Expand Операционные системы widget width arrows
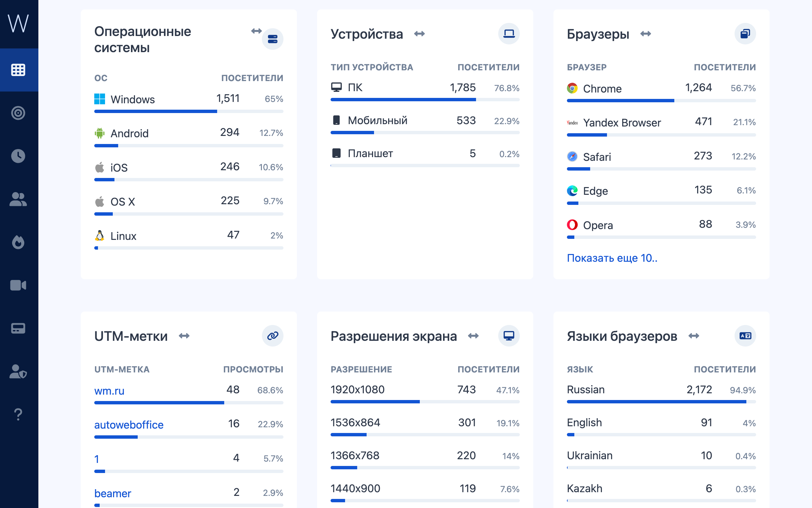812x508 pixels. coord(257,31)
